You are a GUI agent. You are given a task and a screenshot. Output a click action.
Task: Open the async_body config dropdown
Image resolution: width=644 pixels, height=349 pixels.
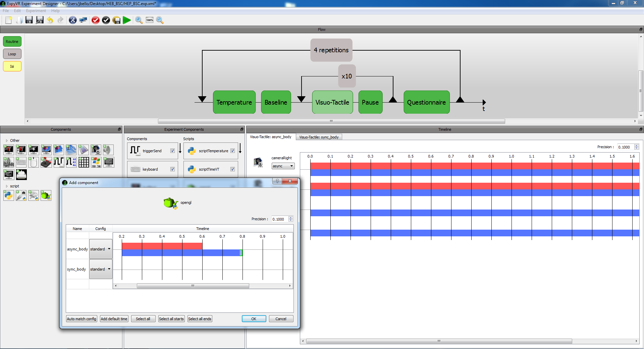tap(101, 249)
